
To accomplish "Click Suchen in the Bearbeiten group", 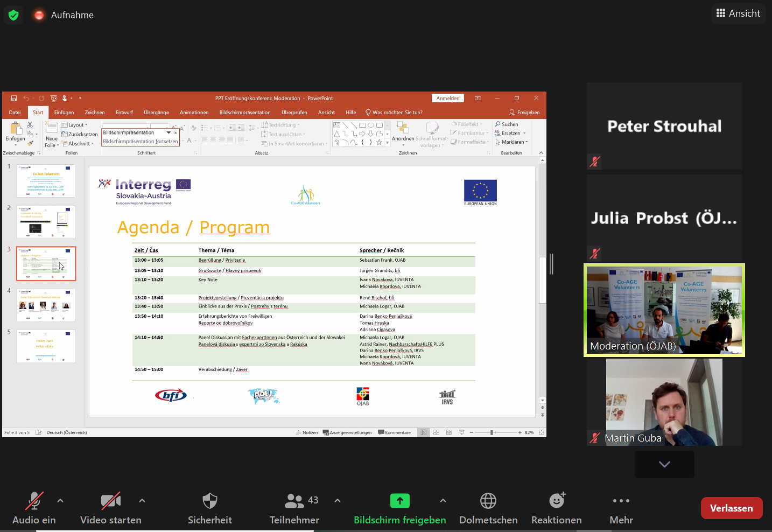I will coord(507,124).
